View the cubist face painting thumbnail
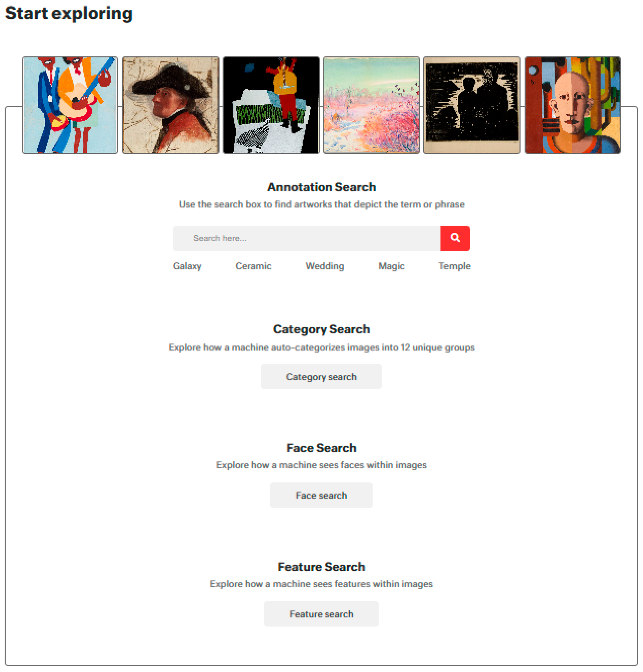Screen dimensions: 643x672 (x=573, y=105)
